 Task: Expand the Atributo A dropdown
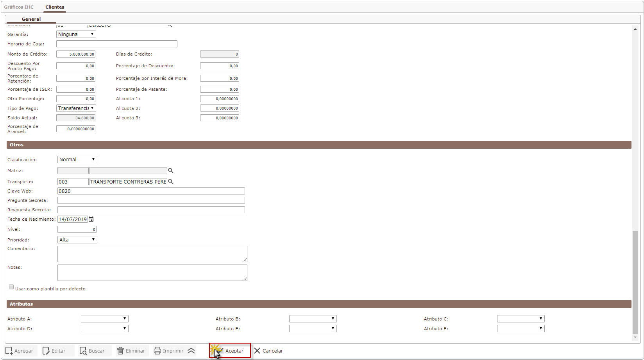tap(105, 319)
